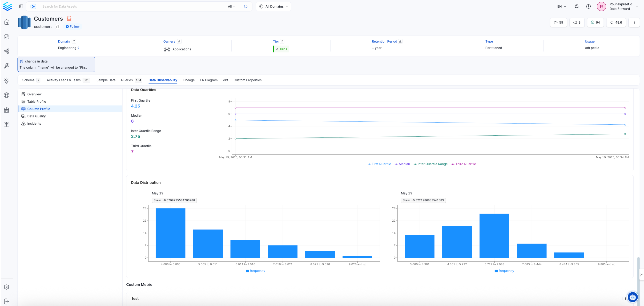Open the All Domains dropdown
The height and width of the screenshot is (306, 644).
[273, 6]
